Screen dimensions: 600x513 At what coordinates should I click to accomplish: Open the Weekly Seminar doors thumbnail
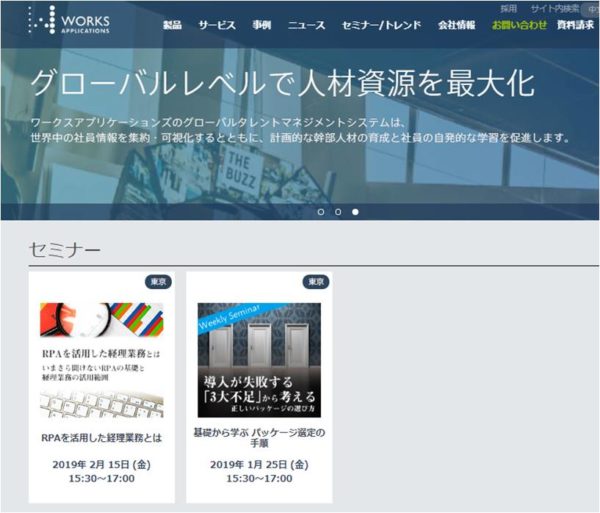coord(259,359)
